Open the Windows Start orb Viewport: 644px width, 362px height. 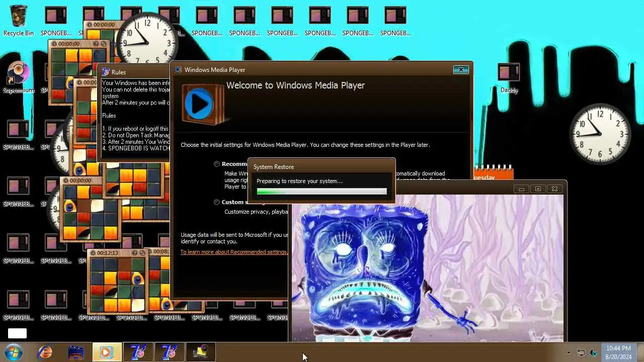(14, 352)
